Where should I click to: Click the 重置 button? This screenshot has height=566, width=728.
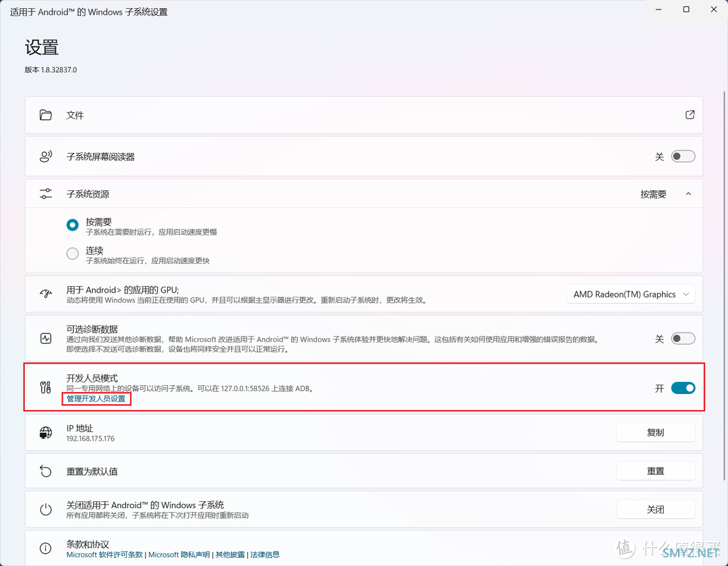coord(656,471)
